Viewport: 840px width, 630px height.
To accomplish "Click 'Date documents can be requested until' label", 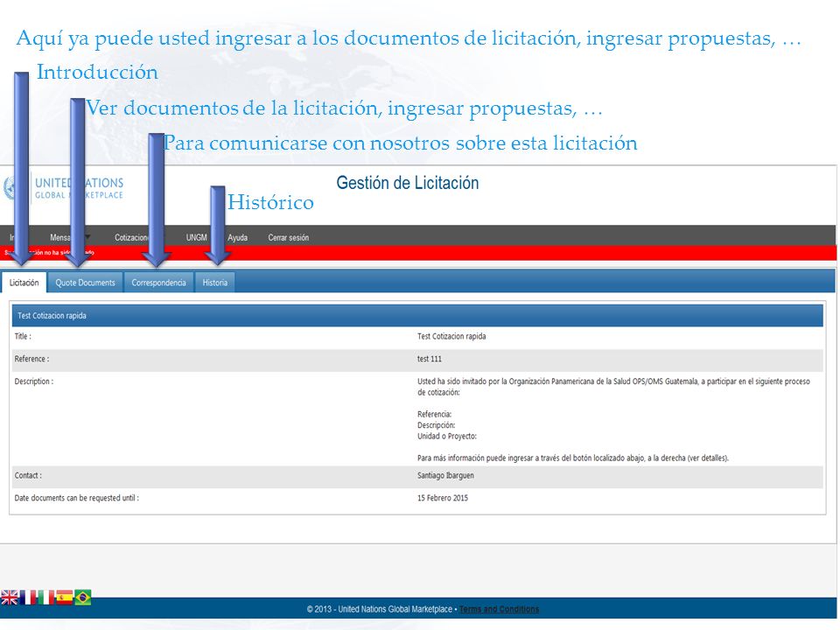I will (77, 498).
